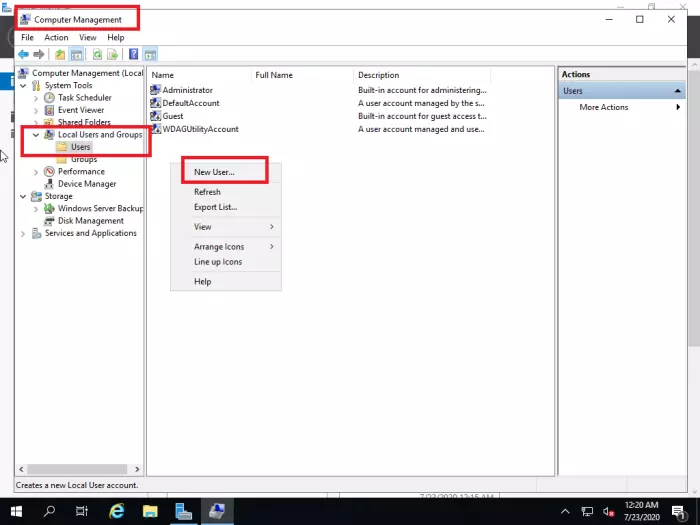The image size is (700, 525).
Task: Click the Export List toolbar icon
Action: (112, 54)
